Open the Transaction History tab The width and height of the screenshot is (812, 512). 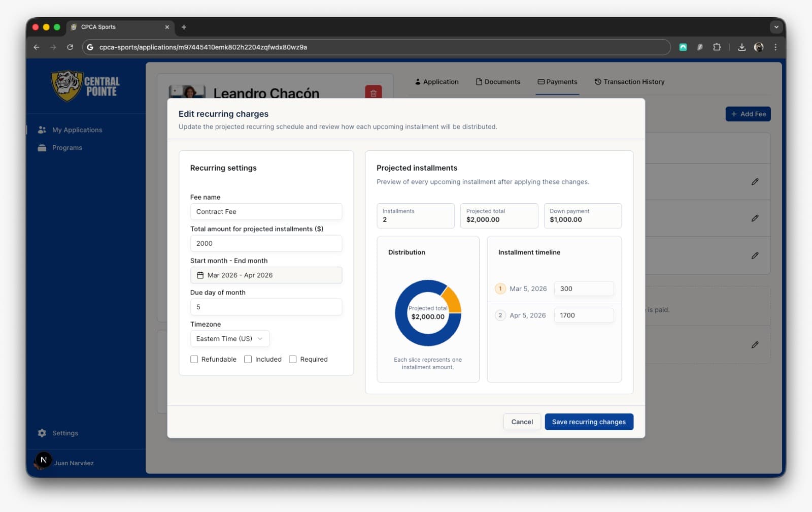pos(629,82)
